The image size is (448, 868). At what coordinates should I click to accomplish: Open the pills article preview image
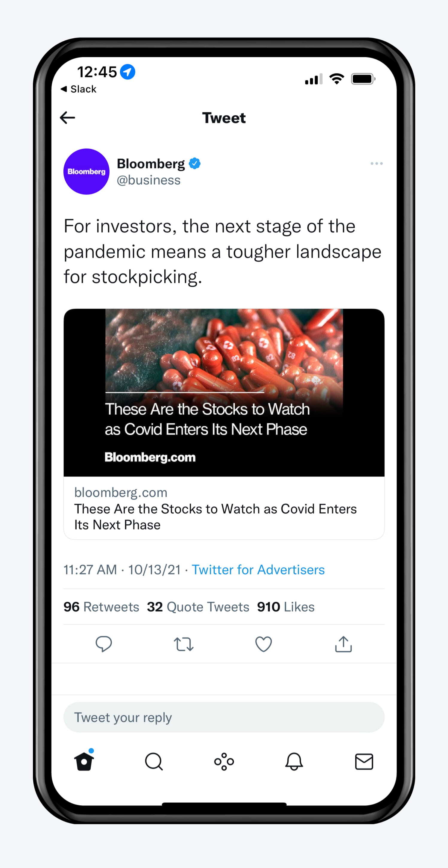224,392
